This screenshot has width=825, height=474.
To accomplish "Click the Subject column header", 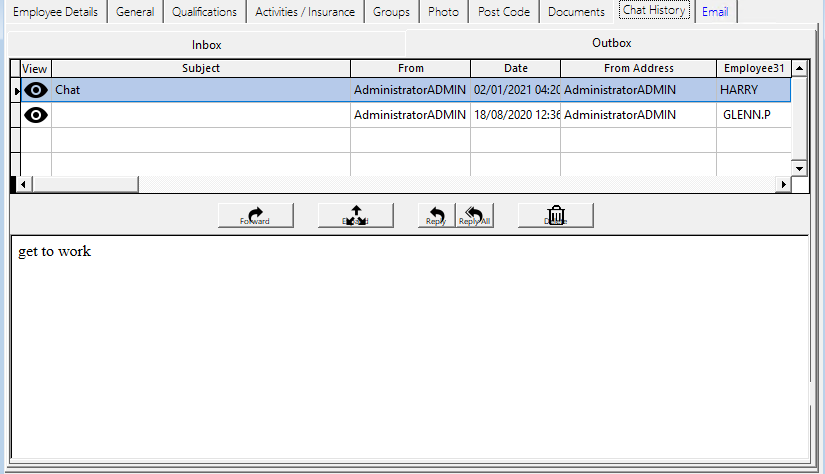I will tap(200, 68).
